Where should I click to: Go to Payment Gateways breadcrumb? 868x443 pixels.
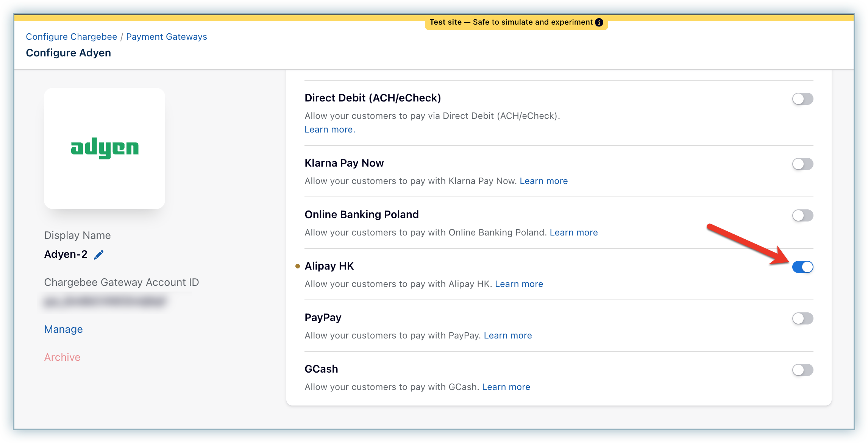(167, 37)
